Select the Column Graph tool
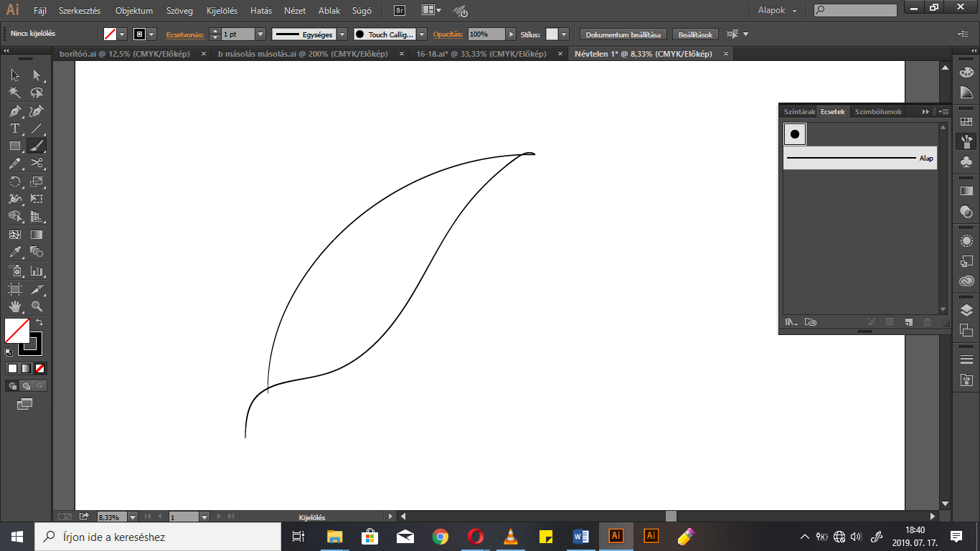This screenshot has height=551, width=980. pos(37,270)
